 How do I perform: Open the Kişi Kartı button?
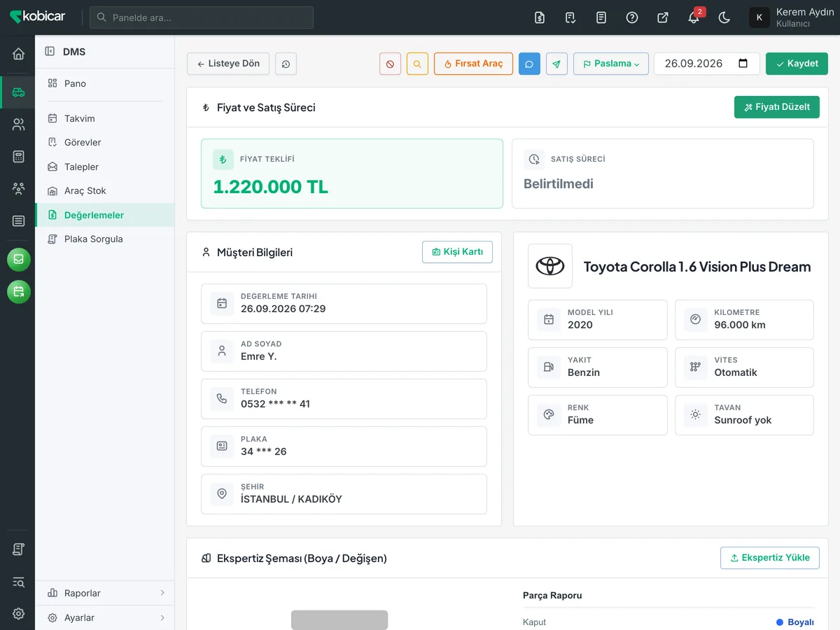(457, 252)
